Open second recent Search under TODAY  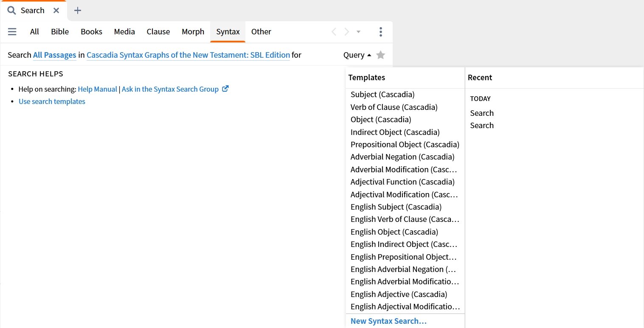point(482,126)
